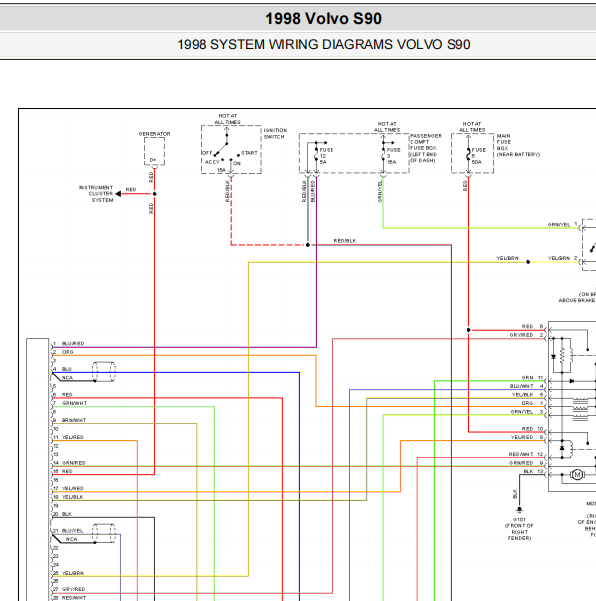Click the PASSENGER COMPT FUSE BOX label
This screenshot has width=596, height=601.
pyautogui.click(x=425, y=148)
